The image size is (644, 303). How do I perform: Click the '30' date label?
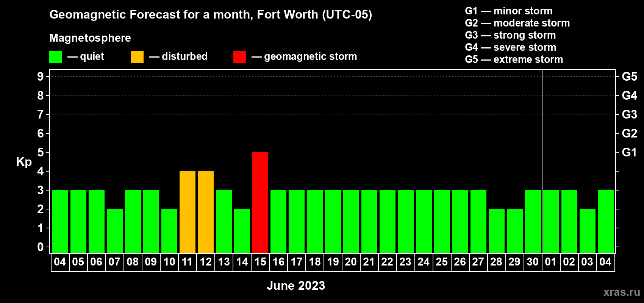coord(533,262)
